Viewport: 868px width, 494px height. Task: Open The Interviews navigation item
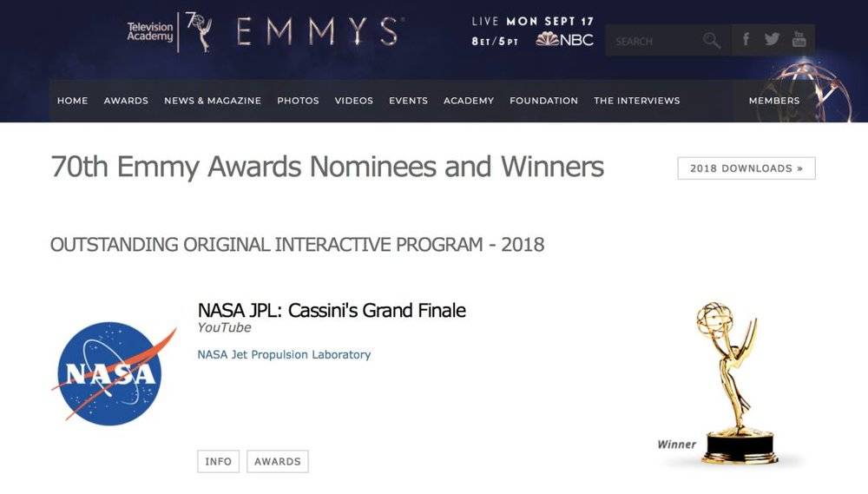click(636, 101)
